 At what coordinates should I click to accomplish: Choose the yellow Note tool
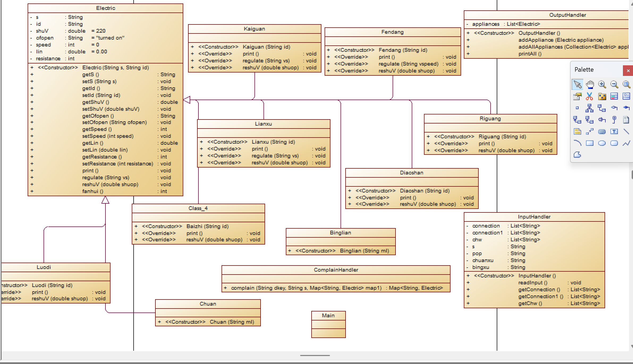pos(577,131)
